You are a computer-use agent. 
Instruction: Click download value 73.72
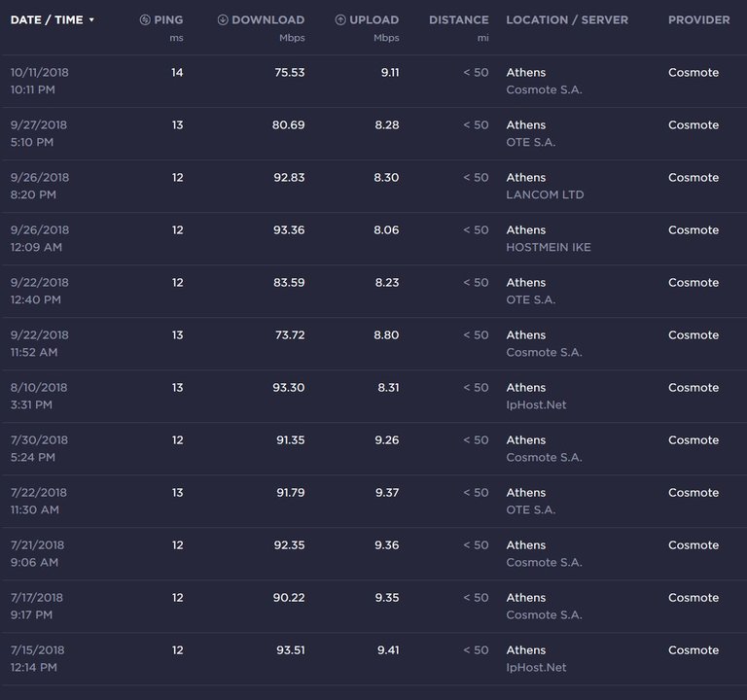tap(290, 334)
